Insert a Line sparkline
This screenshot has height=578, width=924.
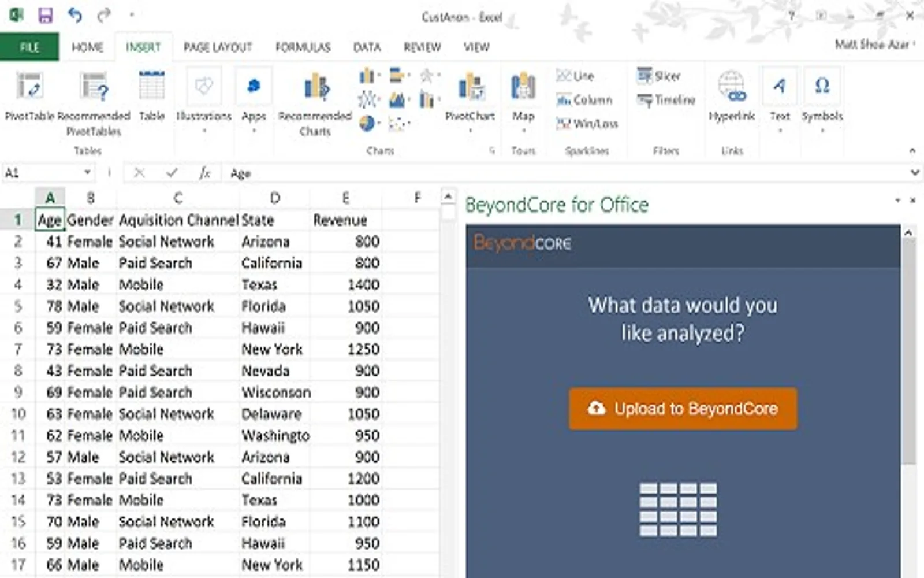[x=575, y=76]
